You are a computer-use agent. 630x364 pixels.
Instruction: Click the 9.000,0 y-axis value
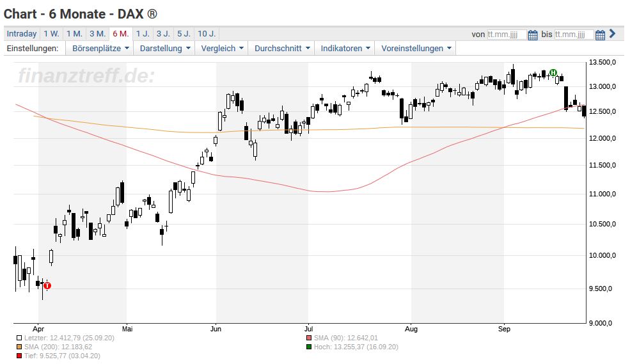point(601,323)
